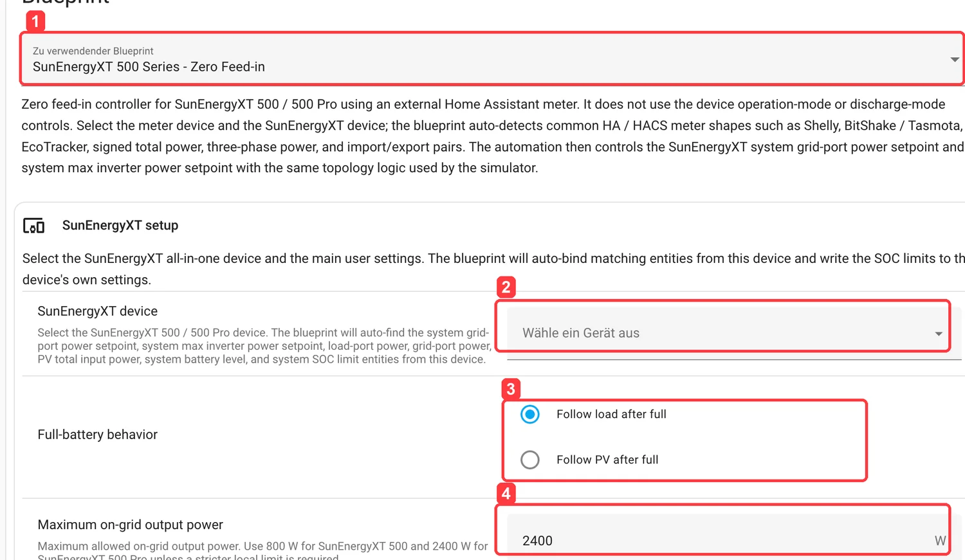
Task: Click the W unit suffix in power field
Action: click(940, 541)
